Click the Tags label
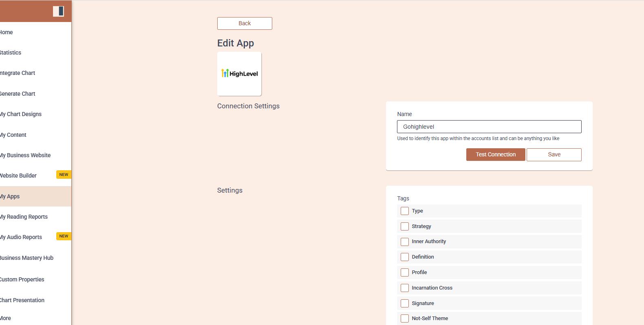The image size is (644, 325). click(x=403, y=198)
